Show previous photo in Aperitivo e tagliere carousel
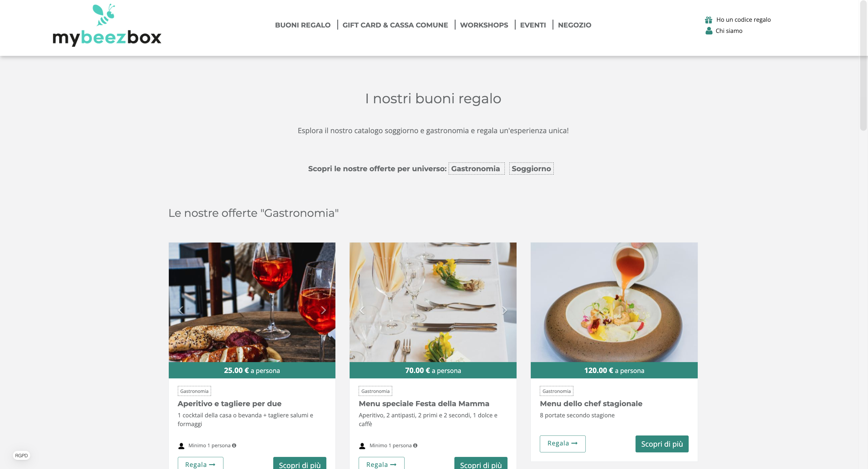The width and height of the screenshot is (868, 469). (181, 310)
